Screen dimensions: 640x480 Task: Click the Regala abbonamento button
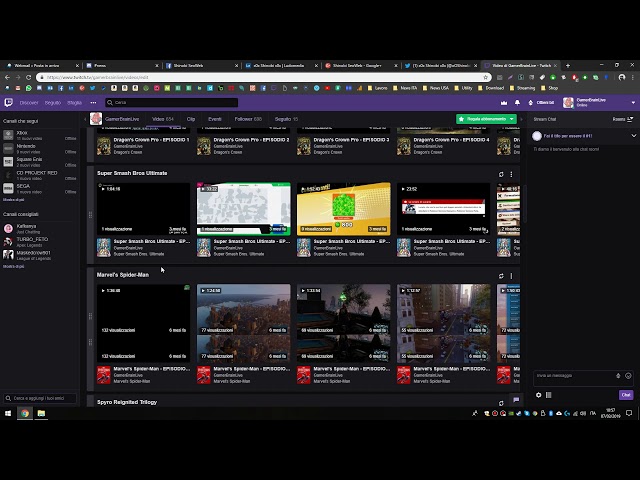pyautogui.click(x=482, y=119)
